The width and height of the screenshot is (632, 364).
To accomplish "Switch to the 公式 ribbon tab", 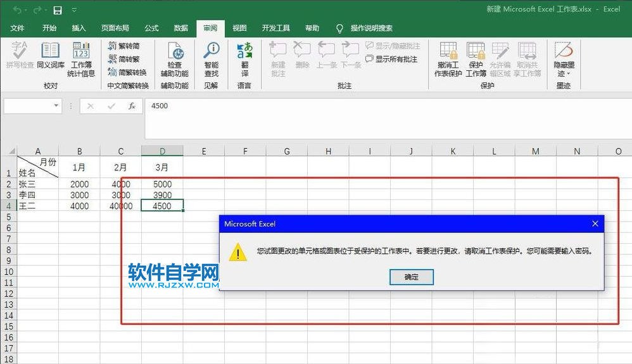I will pos(151,28).
